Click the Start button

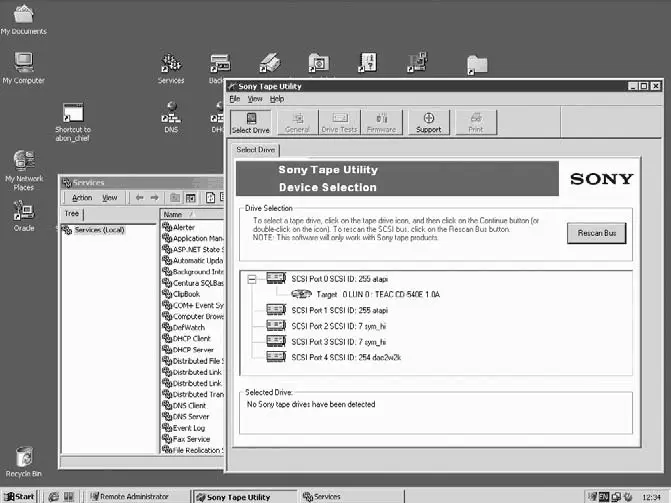click(x=19, y=497)
